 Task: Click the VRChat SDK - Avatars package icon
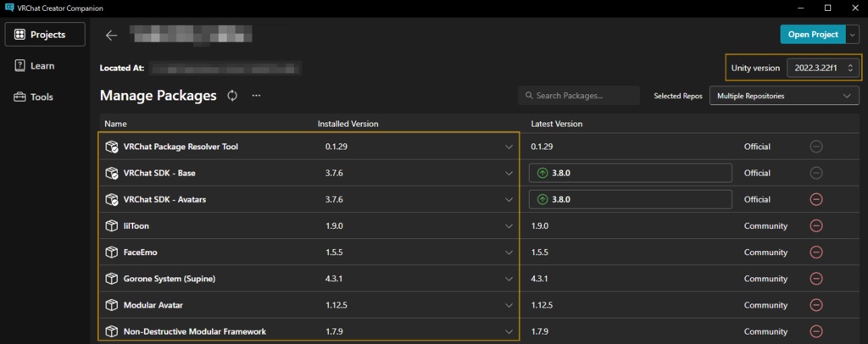point(111,200)
